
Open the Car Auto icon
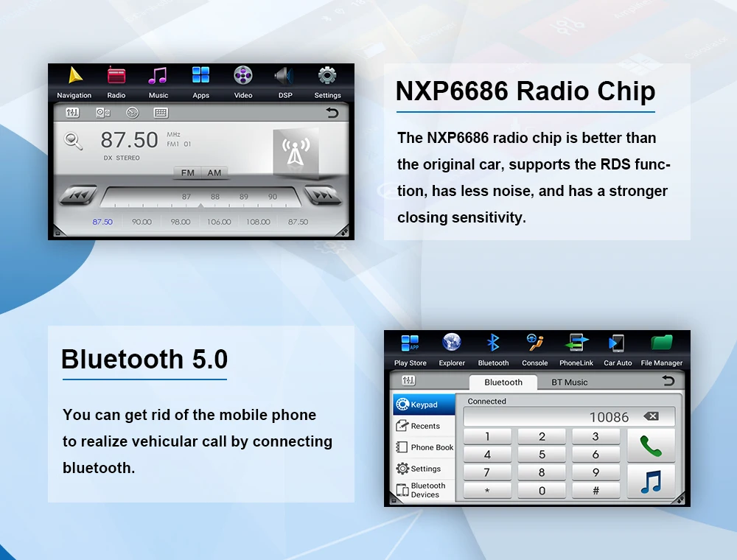(x=618, y=350)
